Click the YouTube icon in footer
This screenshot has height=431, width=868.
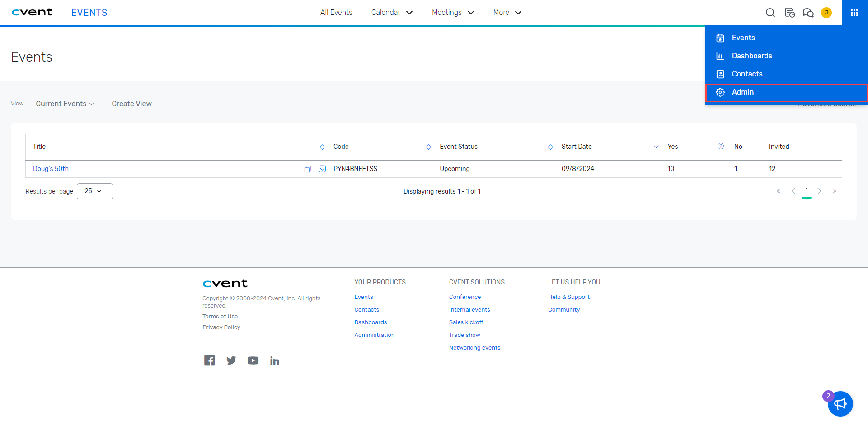(253, 360)
